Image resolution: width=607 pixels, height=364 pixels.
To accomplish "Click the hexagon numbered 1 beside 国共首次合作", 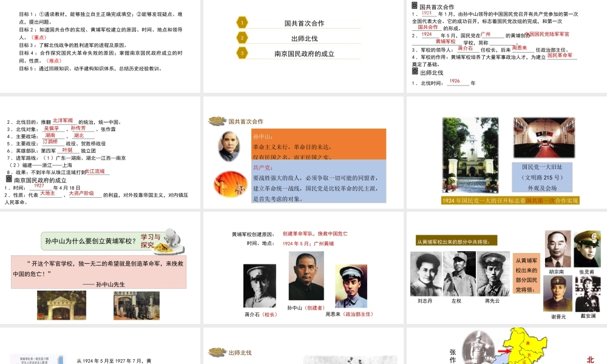I will coord(242,22).
